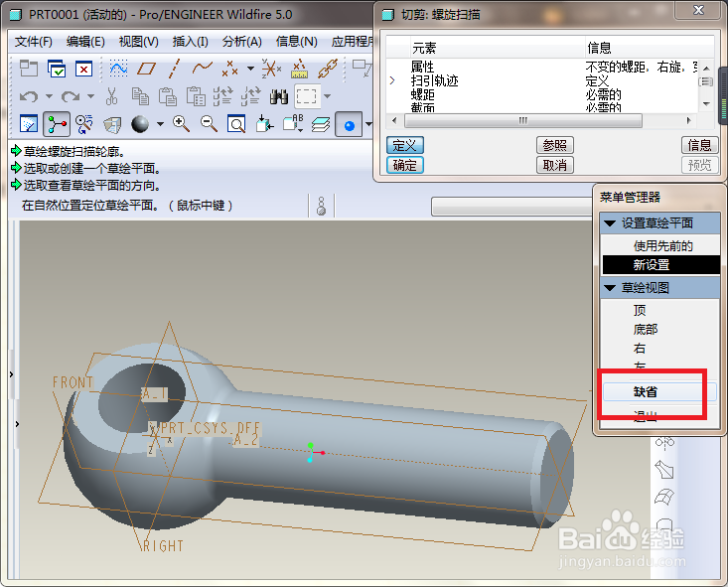Open the Layers stack icon
The height and width of the screenshot is (587, 728).
coord(321,124)
